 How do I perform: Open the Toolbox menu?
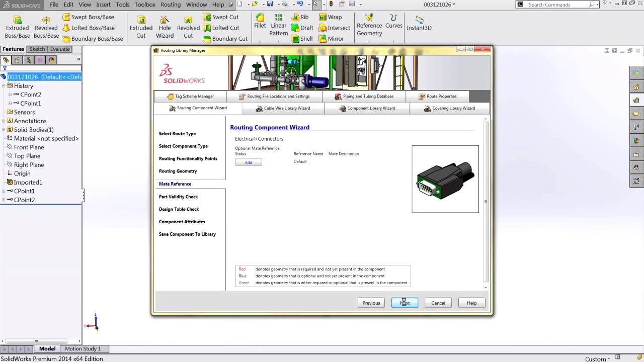click(x=145, y=5)
